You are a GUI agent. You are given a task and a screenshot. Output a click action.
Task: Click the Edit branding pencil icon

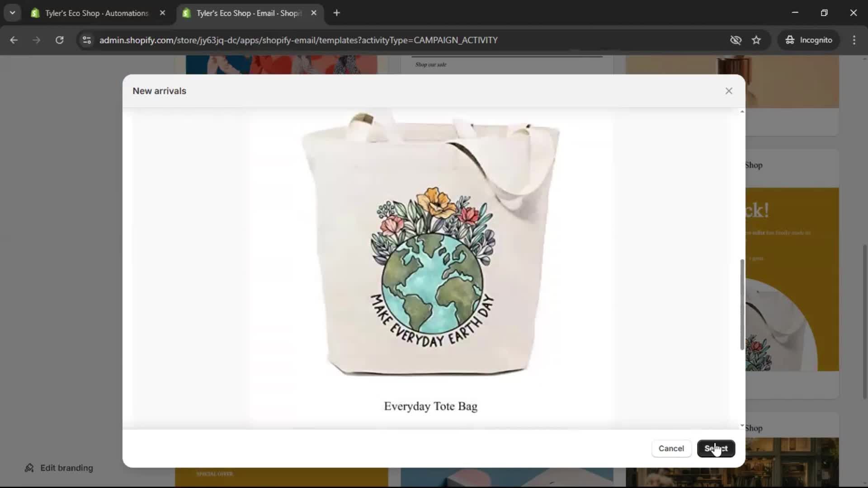[29, 468]
